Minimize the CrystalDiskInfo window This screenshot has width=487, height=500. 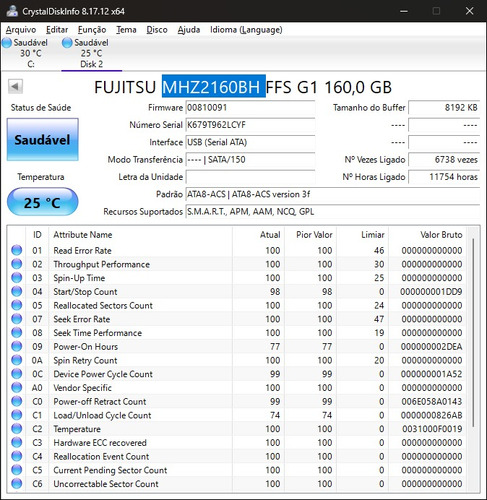[x=404, y=11]
